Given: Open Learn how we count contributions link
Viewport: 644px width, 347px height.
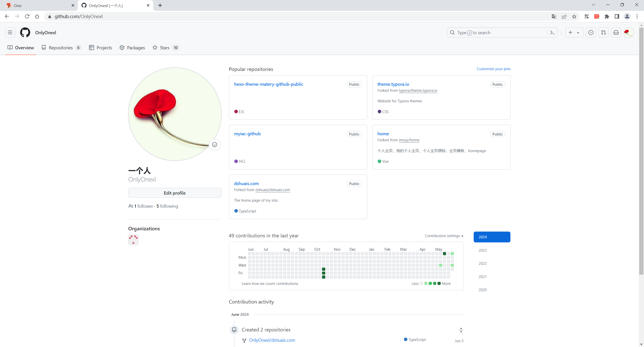Looking at the screenshot, I should click(270, 284).
